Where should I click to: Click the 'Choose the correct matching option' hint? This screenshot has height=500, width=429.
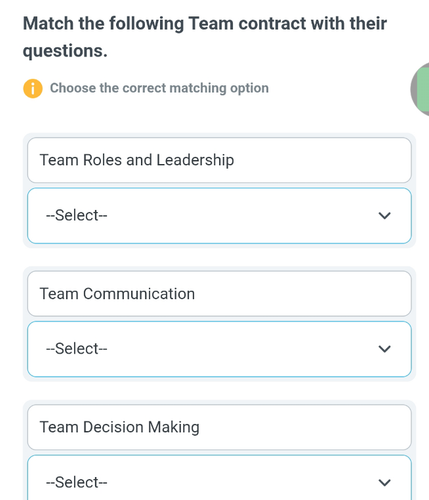click(x=159, y=88)
